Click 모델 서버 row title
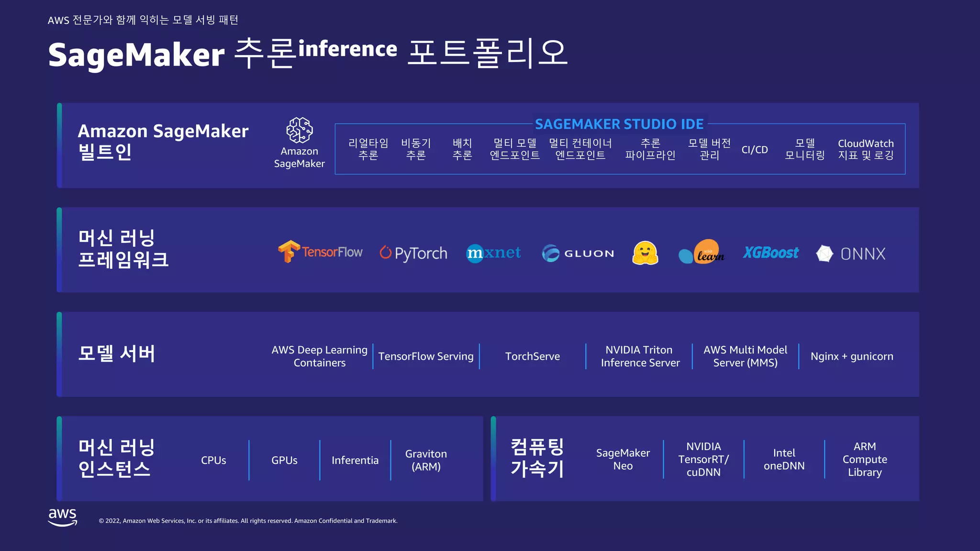 [x=117, y=354]
